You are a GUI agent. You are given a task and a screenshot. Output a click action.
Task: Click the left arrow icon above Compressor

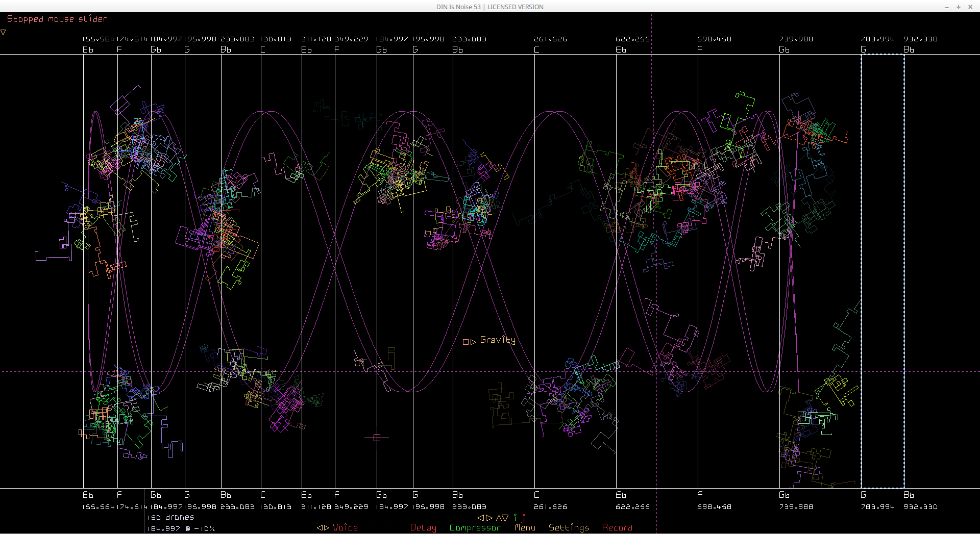coord(480,518)
